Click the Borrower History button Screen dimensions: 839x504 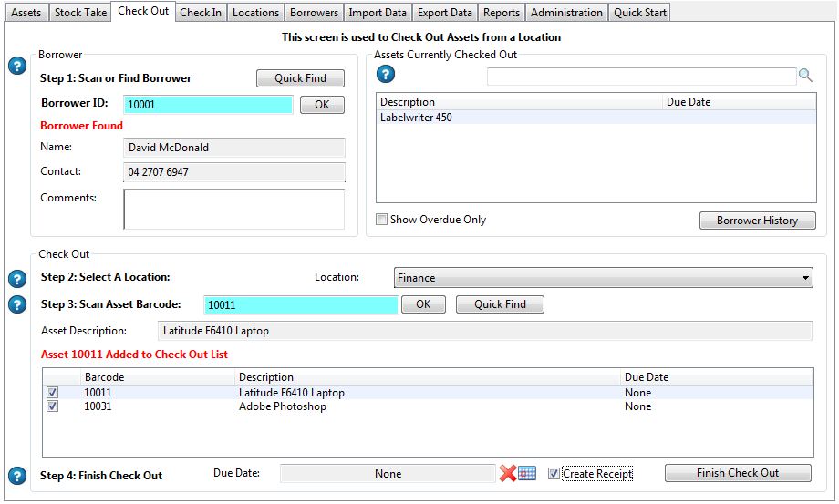pos(757,221)
